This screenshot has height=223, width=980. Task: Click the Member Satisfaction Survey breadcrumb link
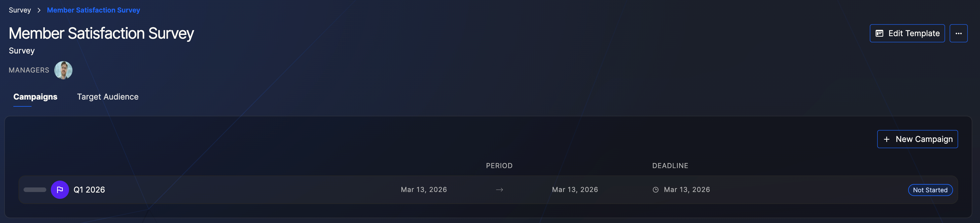pyautogui.click(x=93, y=10)
